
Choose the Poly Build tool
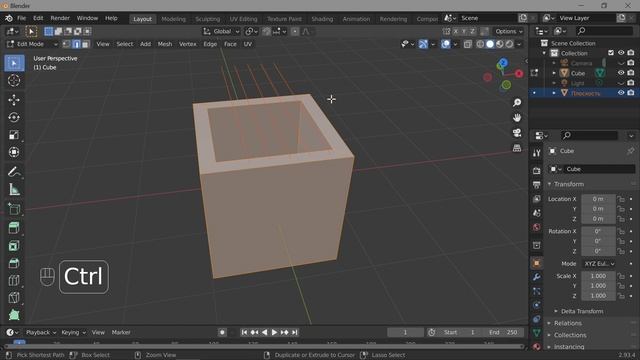[14, 315]
